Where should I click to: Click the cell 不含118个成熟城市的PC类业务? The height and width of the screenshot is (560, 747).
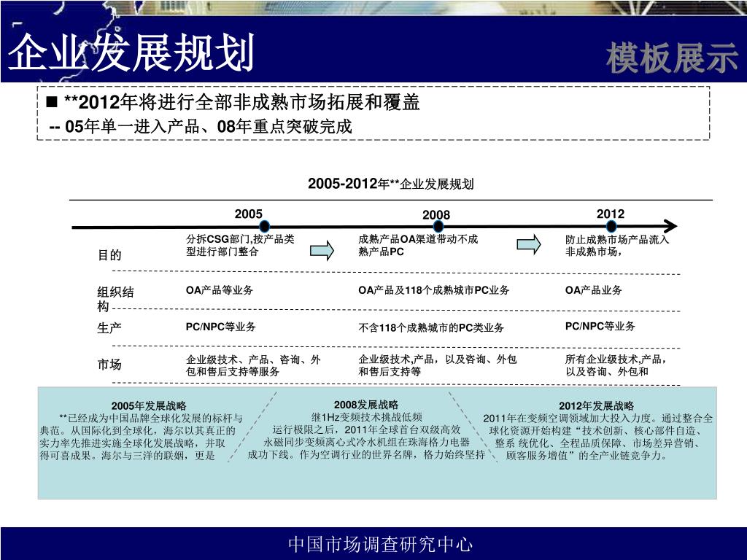430,327
